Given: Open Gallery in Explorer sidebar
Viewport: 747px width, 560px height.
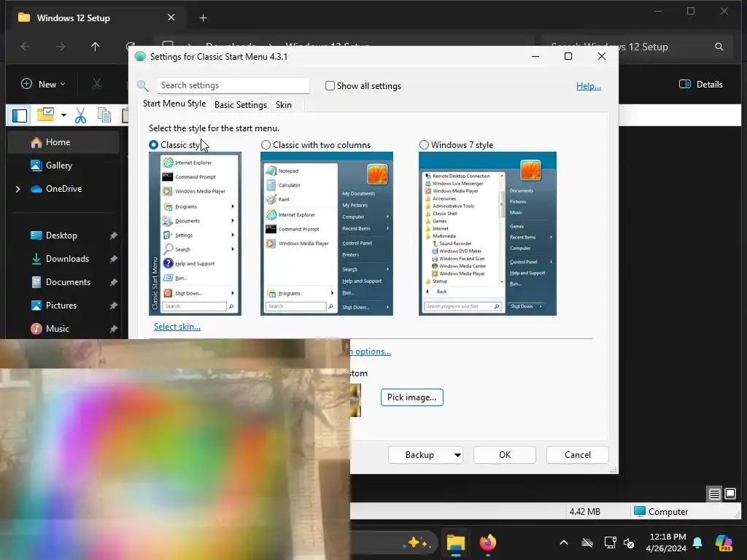Looking at the screenshot, I should point(58,166).
